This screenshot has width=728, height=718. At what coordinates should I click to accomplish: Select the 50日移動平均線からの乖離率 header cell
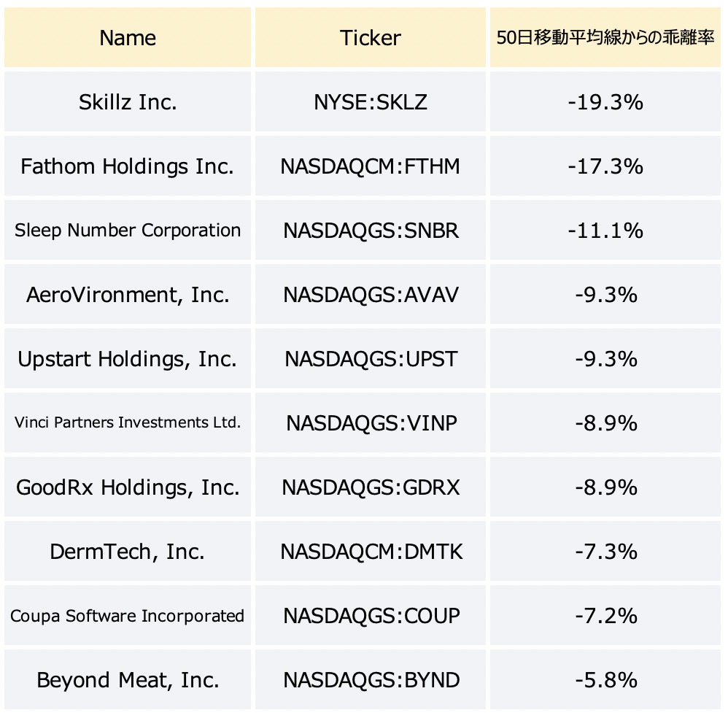[605, 37]
